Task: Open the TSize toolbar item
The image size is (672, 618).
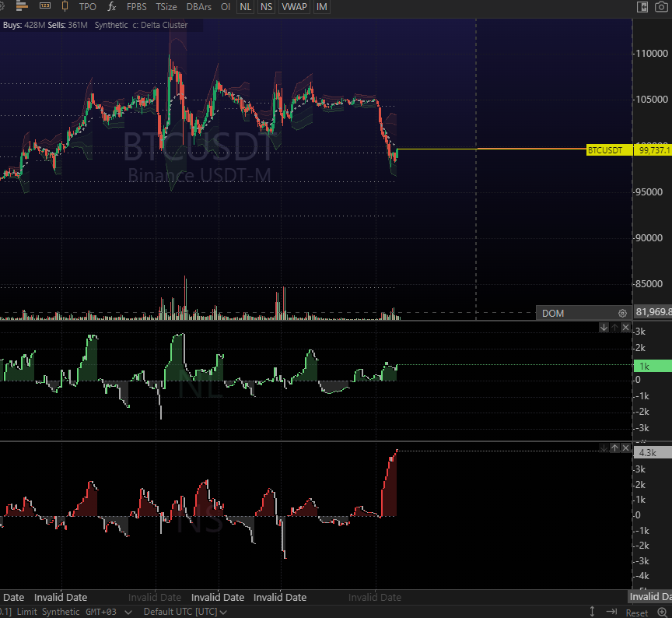Action: tap(166, 7)
